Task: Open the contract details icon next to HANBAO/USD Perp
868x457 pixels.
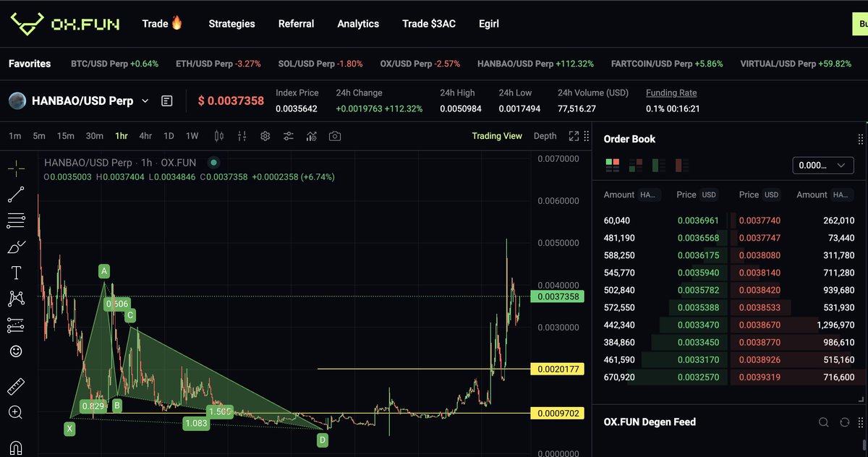Action: coord(167,101)
